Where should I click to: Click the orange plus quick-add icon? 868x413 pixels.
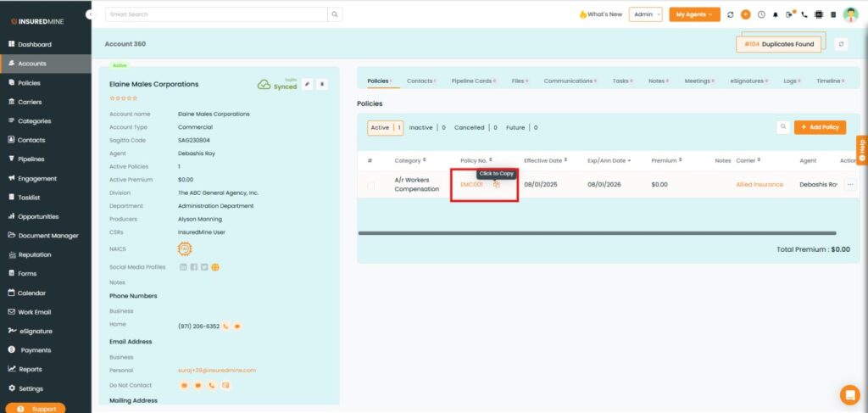(746, 14)
